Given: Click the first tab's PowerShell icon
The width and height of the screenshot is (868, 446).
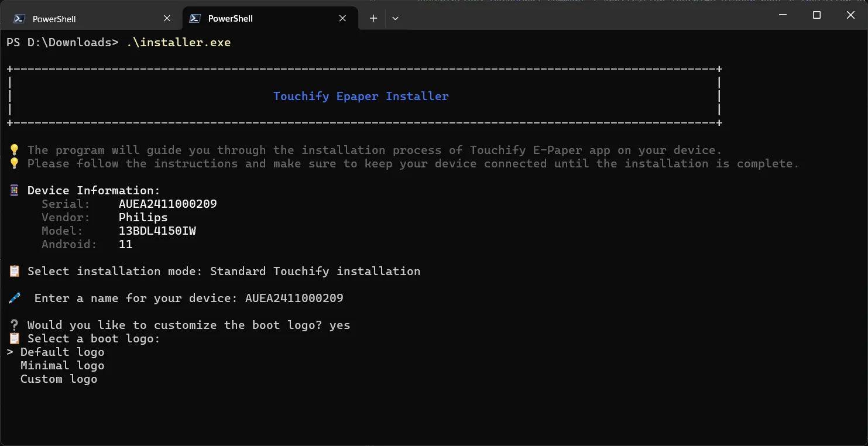Looking at the screenshot, I should coord(19,19).
